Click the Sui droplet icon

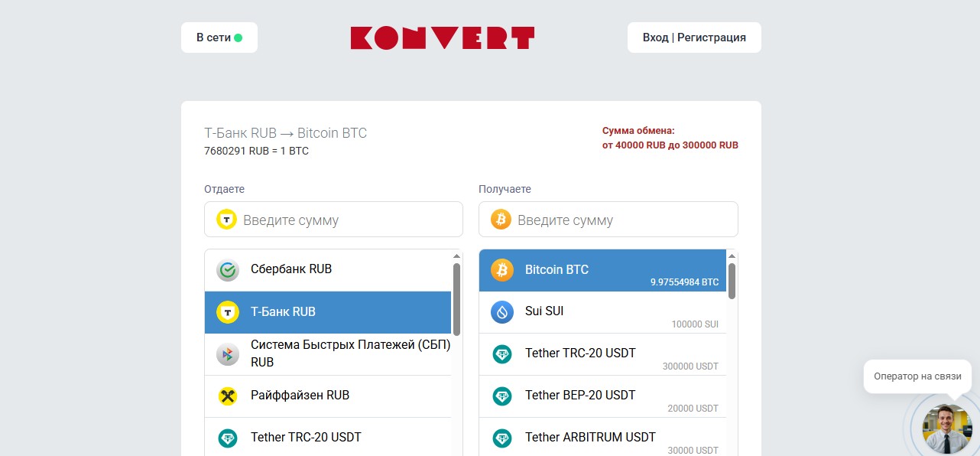tap(502, 312)
